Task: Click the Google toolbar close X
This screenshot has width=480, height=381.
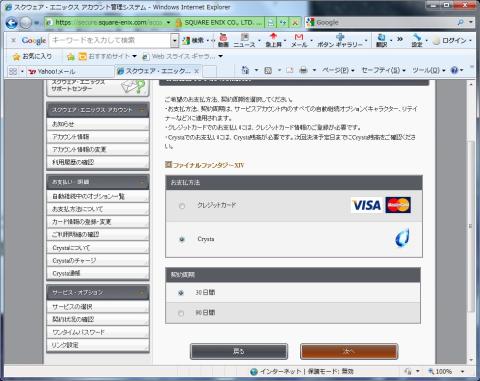Action: coord(13,40)
